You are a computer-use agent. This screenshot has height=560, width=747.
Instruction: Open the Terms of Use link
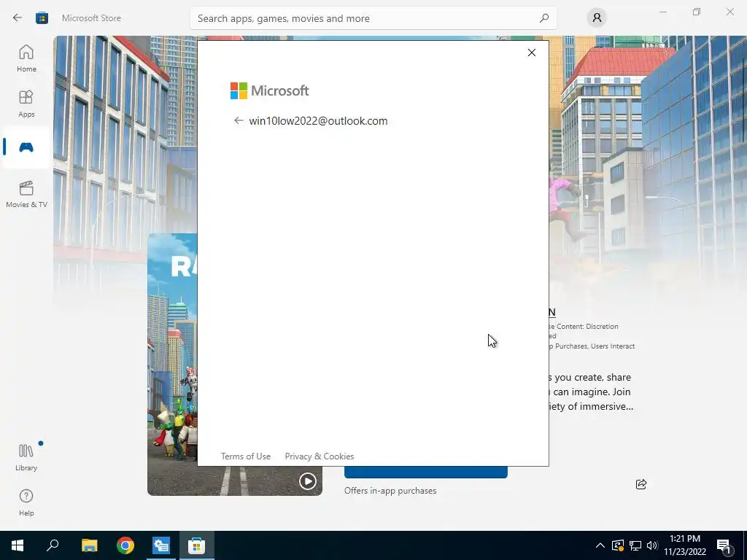click(x=246, y=456)
